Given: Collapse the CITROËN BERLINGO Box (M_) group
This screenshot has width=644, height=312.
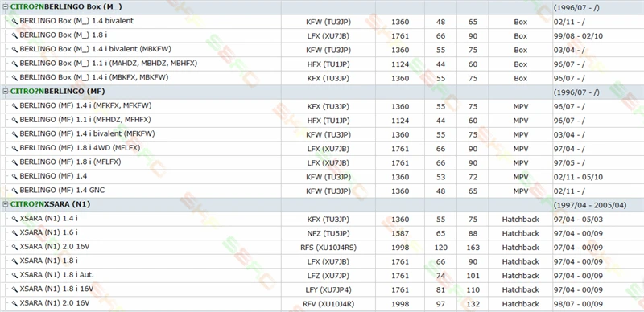Looking at the screenshot, I should (x=6, y=7).
